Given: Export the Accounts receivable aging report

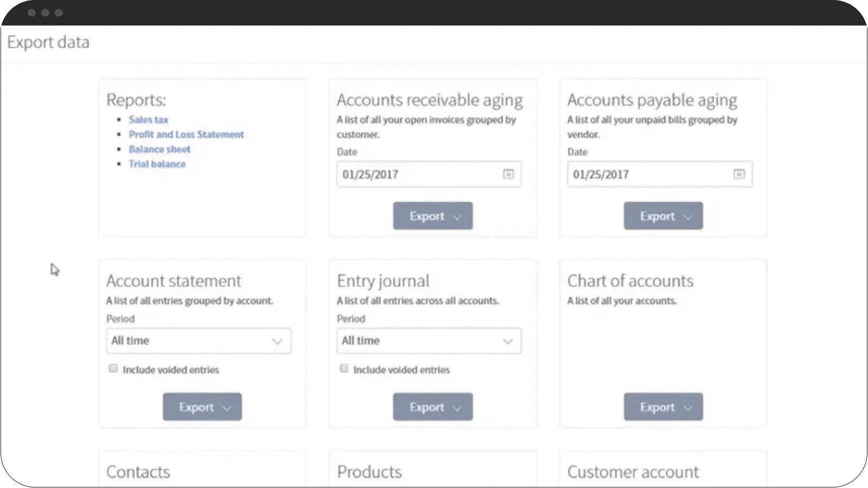Looking at the screenshot, I should [433, 216].
